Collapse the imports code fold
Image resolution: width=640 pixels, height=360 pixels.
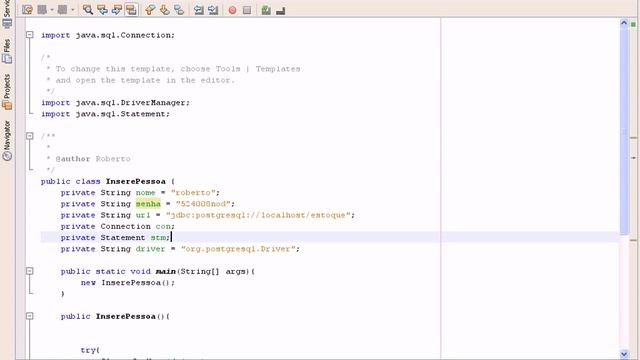tap(30, 35)
